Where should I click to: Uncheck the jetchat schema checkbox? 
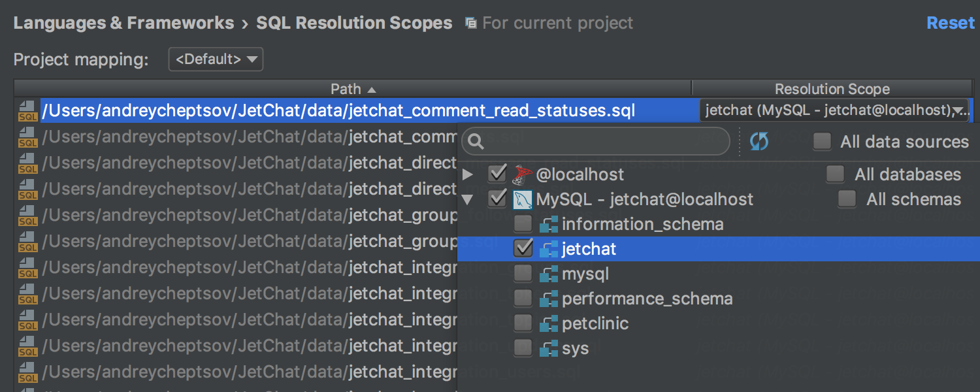click(x=523, y=249)
